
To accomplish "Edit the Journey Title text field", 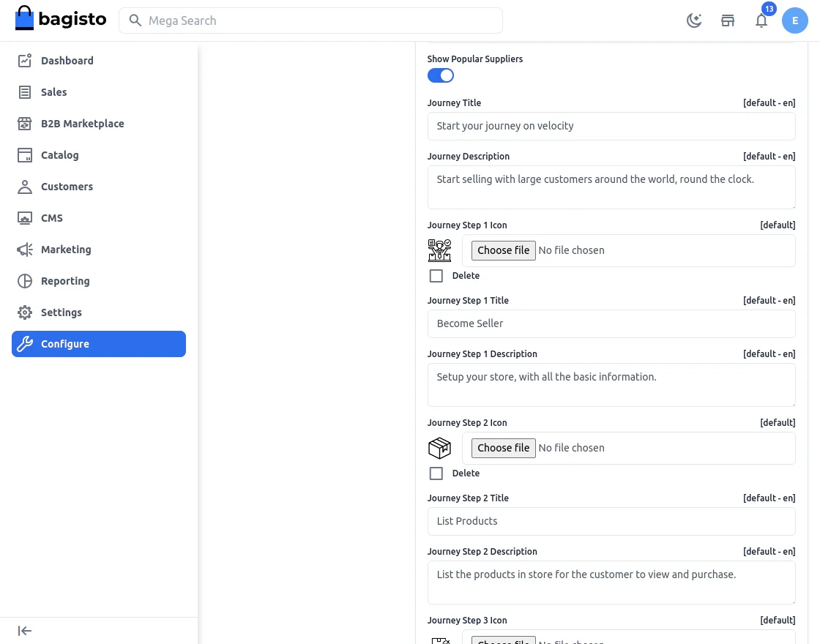I will coord(611,126).
